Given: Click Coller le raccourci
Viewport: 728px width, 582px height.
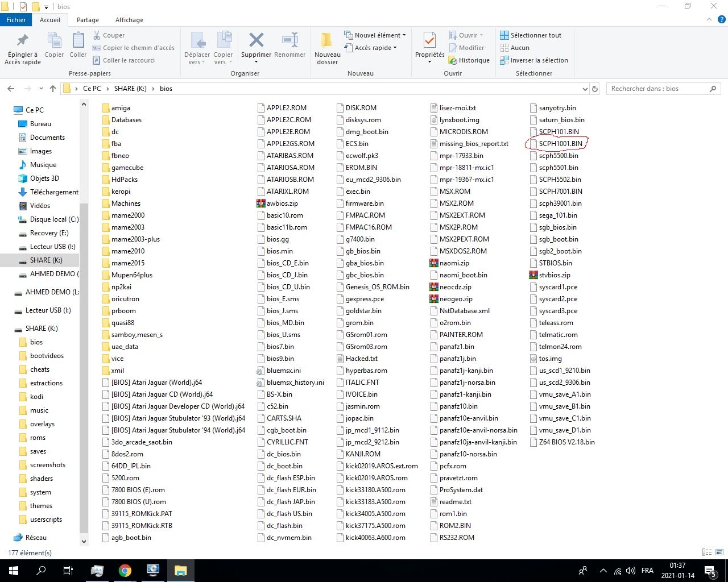Looking at the screenshot, I should [x=123, y=60].
